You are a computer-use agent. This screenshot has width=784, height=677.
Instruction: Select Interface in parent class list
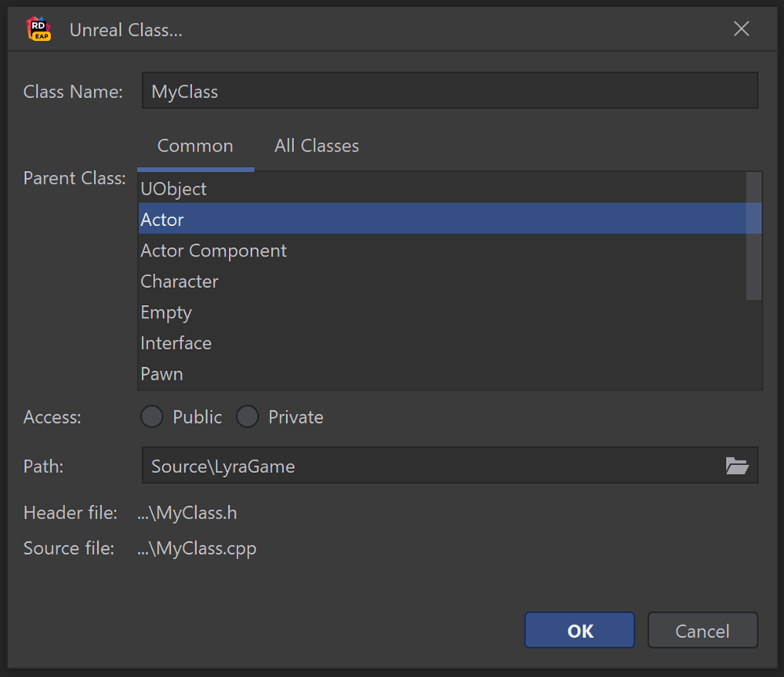(x=176, y=344)
